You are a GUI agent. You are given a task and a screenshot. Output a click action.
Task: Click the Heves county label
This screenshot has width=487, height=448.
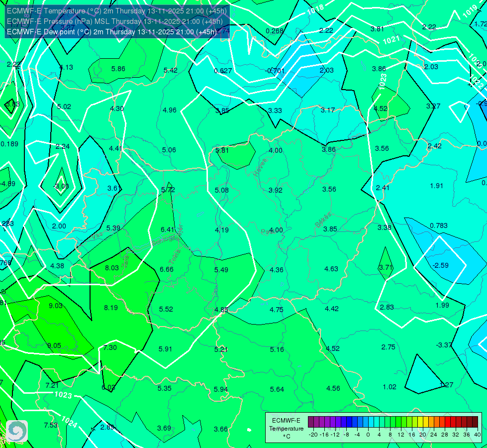pyautogui.click(x=260, y=167)
